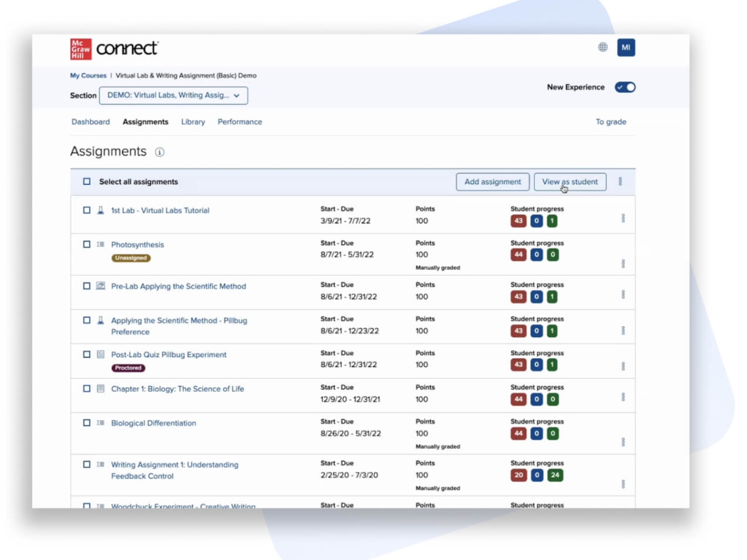Click the Add assignment button
The width and height of the screenshot is (747, 560).
(493, 182)
